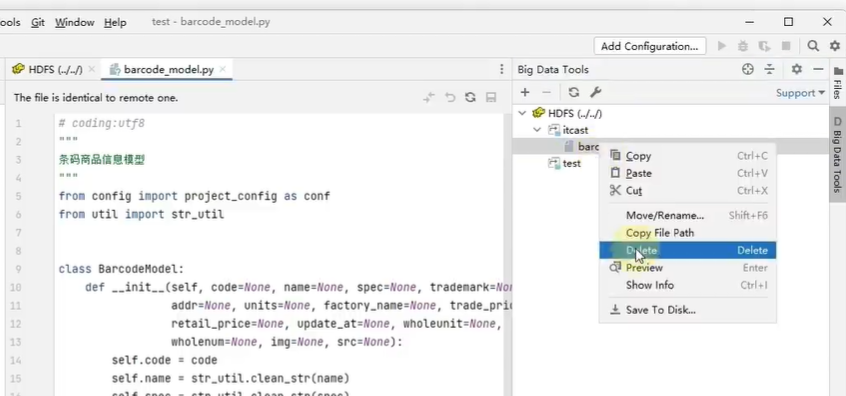This screenshot has width=846, height=396.
Task: Click the '# coding:utf8' comment line
Action: [x=101, y=124]
